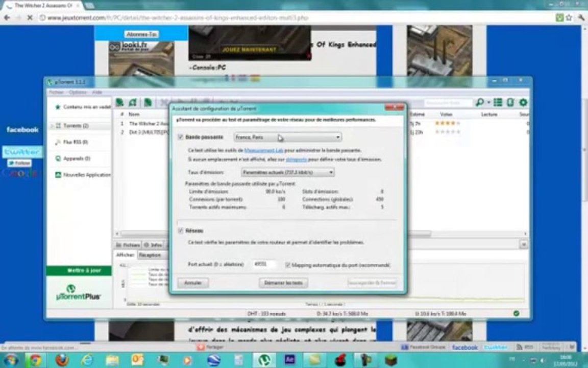Switch to the Fichiers tab in µTorrent

(x=128, y=245)
